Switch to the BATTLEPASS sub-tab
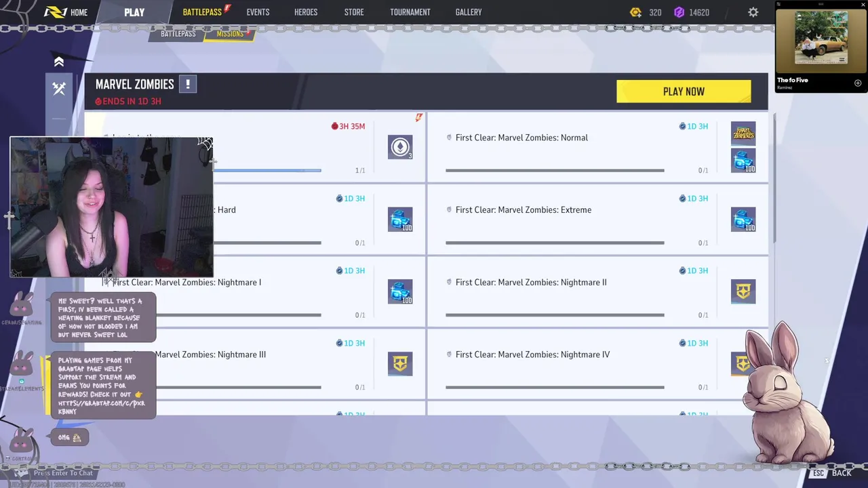 pyautogui.click(x=178, y=34)
